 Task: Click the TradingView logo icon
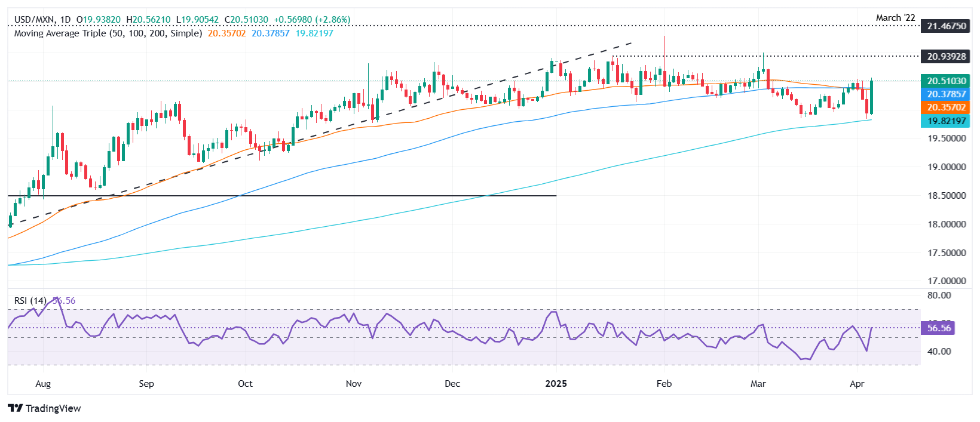(x=16, y=408)
